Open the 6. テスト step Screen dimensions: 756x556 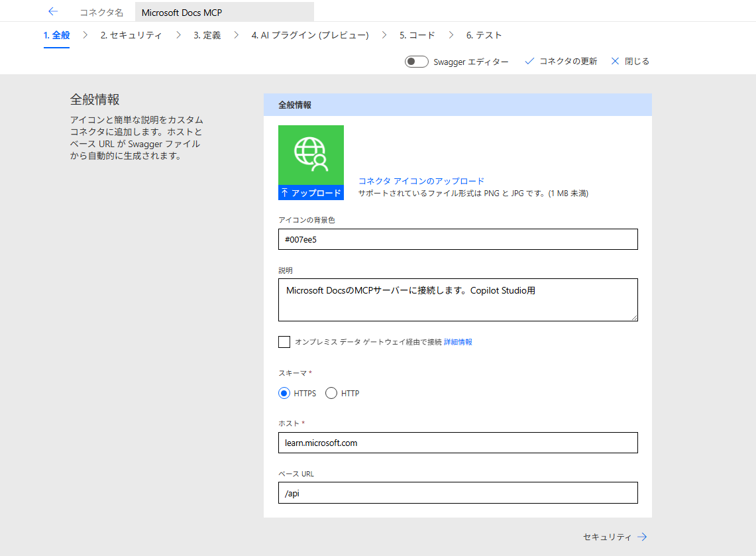click(x=484, y=35)
